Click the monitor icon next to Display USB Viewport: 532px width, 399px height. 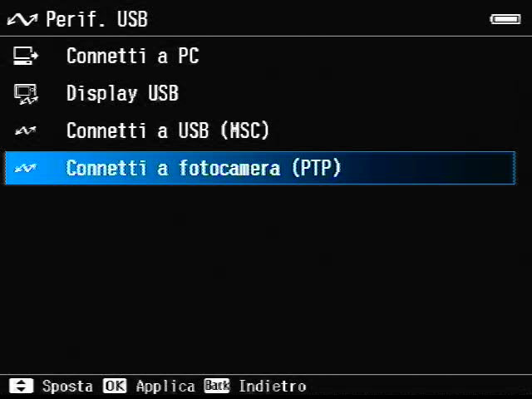tap(26, 94)
